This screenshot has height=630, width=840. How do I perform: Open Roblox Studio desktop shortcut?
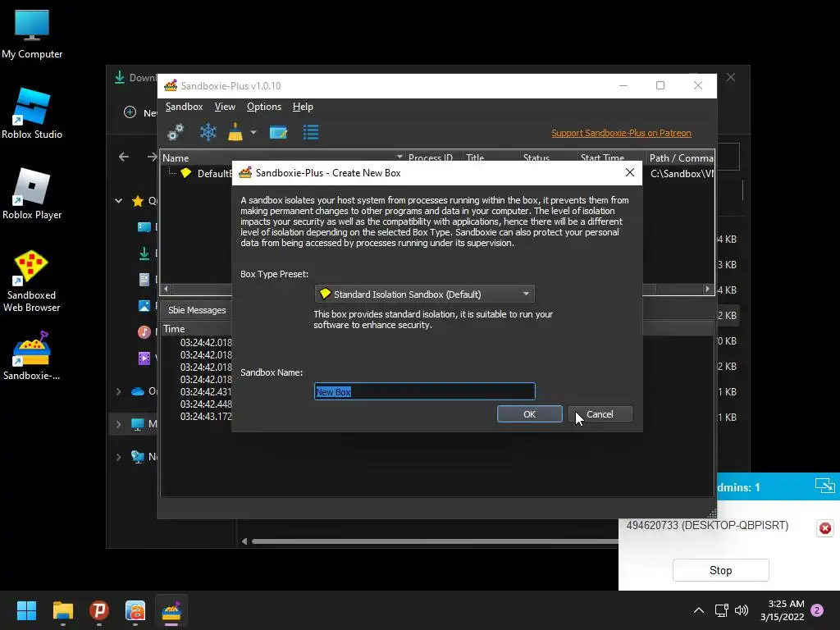[32, 114]
